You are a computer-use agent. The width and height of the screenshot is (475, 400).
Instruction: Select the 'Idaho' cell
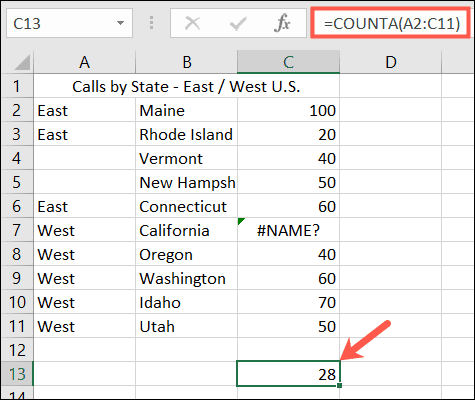click(x=187, y=302)
